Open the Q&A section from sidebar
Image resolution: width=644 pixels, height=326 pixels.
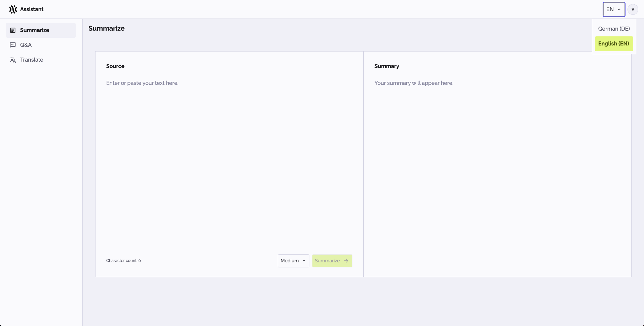coord(26,45)
